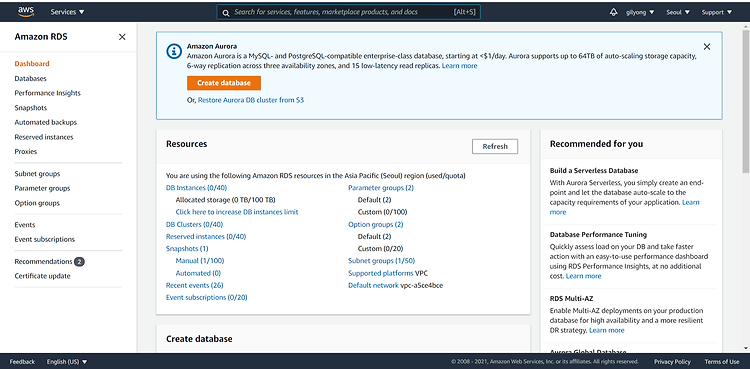Open Recommendations in the sidebar
Screen dimensions: 750x369
(44, 261)
